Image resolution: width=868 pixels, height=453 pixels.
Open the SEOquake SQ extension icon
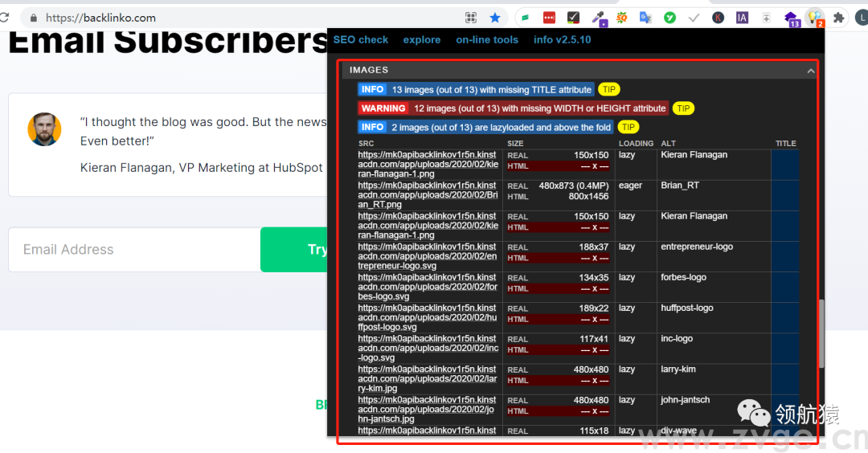pos(622,17)
